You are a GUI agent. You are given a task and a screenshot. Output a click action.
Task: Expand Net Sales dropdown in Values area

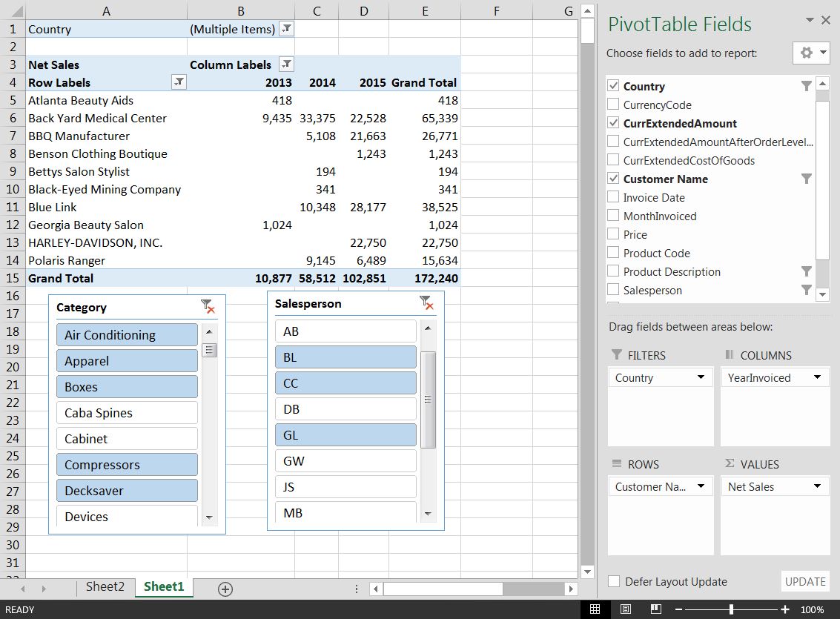pos(817,486)
